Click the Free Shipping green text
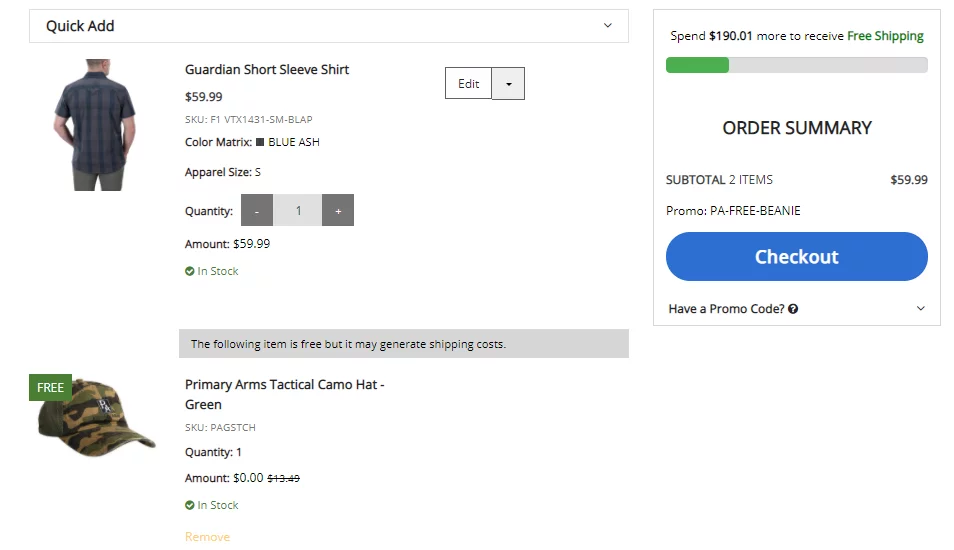Viewport: 954px width, 550px height. tap(885, 36)
